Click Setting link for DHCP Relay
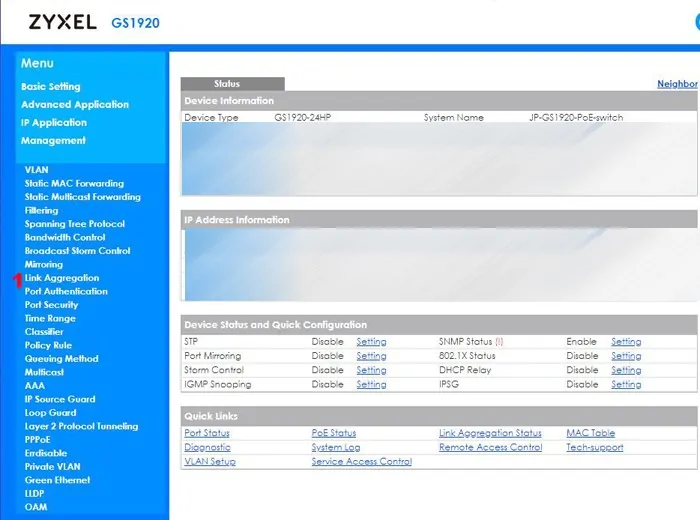Viewport: 700px width, 520px height. tap(626, 370)
